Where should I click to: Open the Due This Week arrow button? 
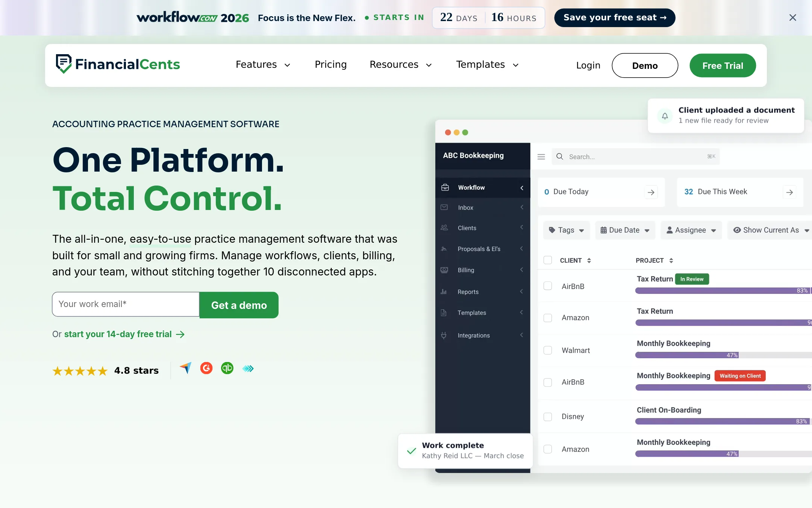click(x=789, y=192)
